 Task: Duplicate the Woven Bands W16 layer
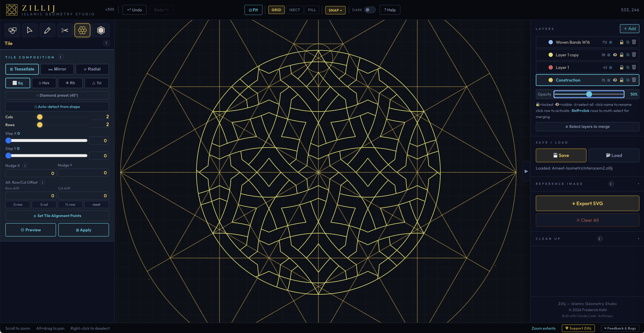pos(628,42)
